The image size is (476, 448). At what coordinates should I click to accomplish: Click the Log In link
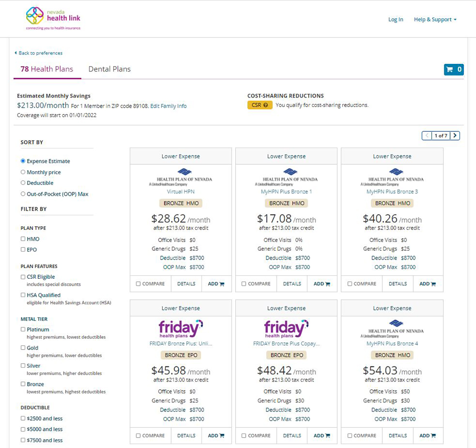pos(395,19)
